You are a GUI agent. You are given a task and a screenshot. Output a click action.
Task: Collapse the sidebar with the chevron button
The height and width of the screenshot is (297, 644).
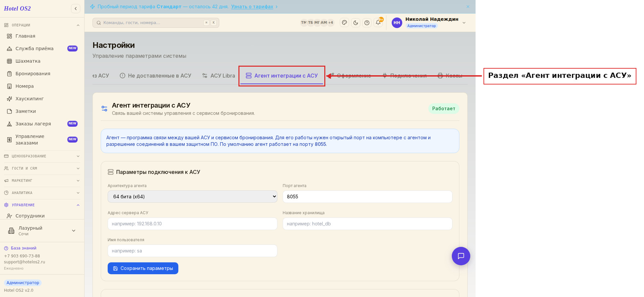pyautogui.click(x=76, y=9)
